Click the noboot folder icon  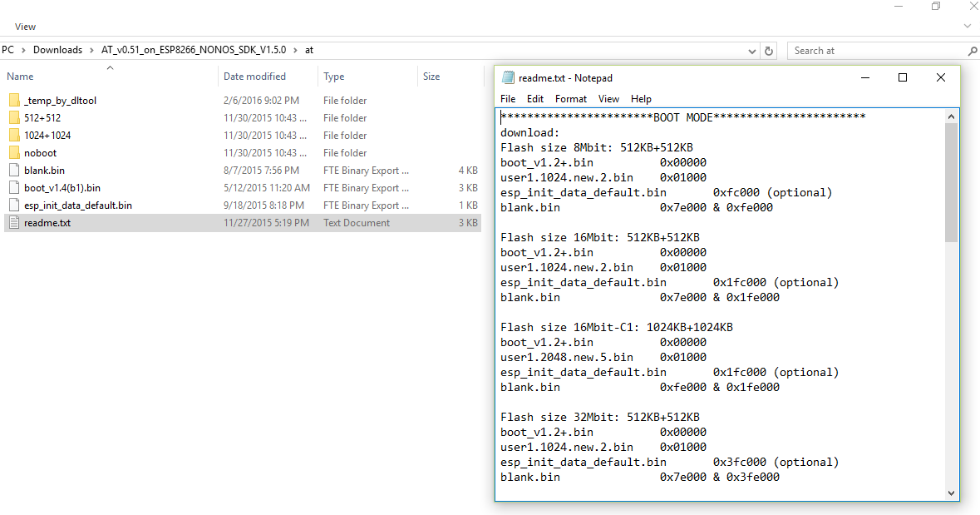[x=13, y=153]
